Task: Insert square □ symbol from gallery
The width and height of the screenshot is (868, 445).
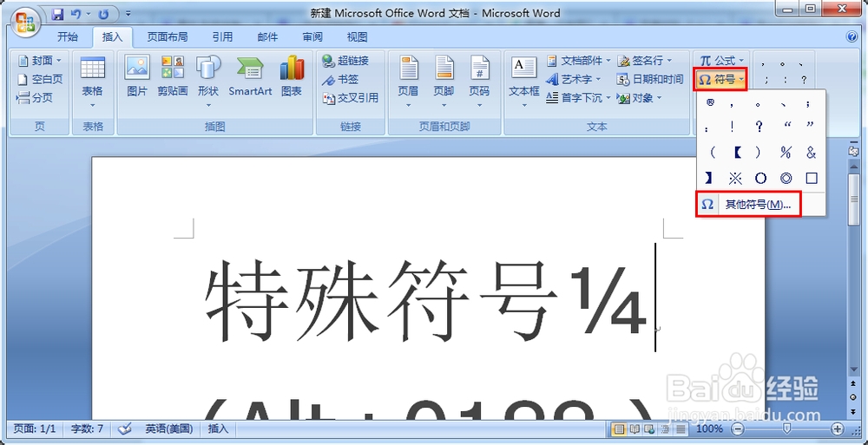Action: (812, 178)
